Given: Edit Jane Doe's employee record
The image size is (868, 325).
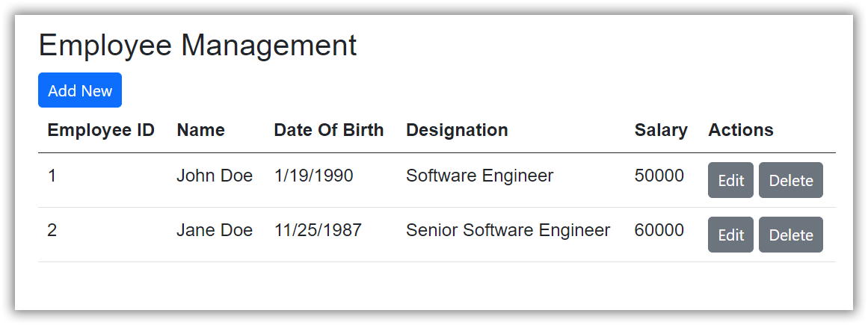Looking at the screenshot, I should click(x=730, y=235).
